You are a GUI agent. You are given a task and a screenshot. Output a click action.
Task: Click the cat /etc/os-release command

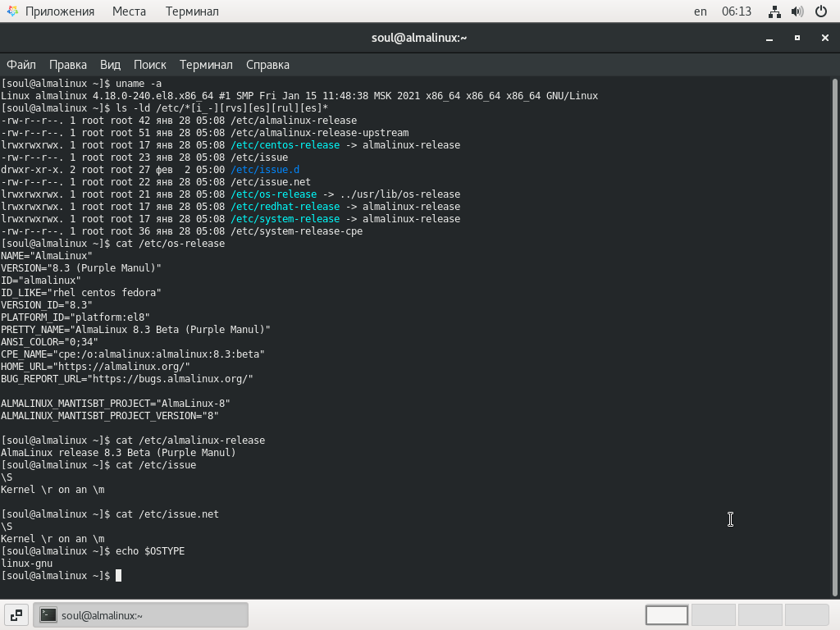pos(171,244)
